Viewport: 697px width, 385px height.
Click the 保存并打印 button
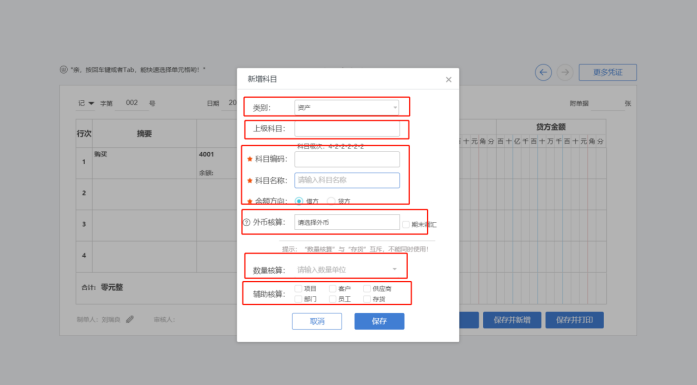[x=575, y=320]
